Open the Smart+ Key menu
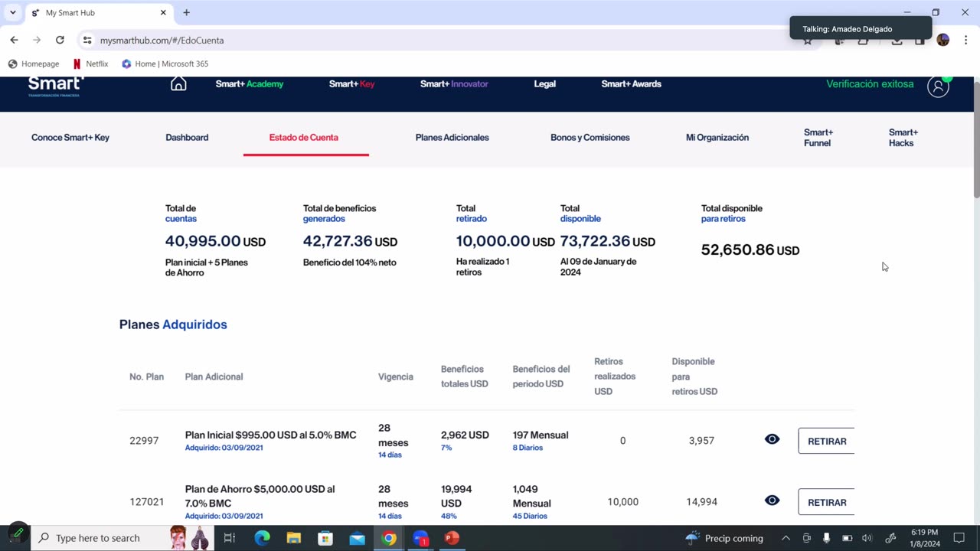This screenshot has width=980, height=551. [x=351, y=84]
